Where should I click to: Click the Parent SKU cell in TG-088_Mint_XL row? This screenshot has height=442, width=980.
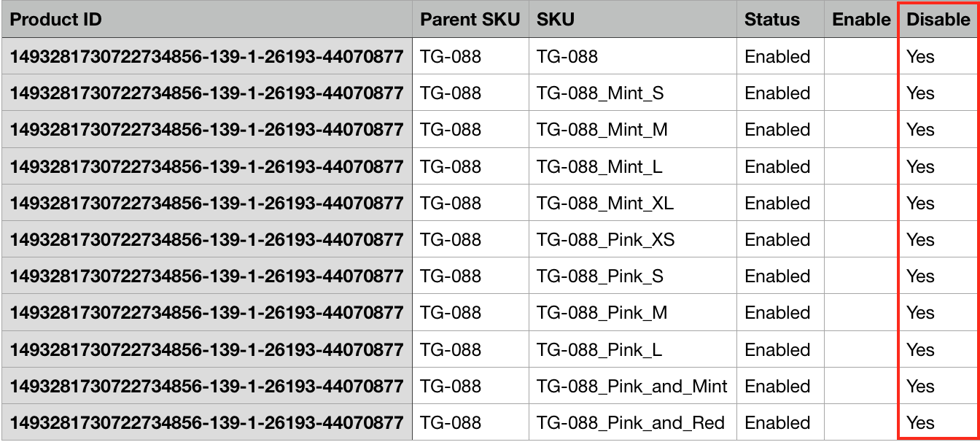tap(451, 203)
